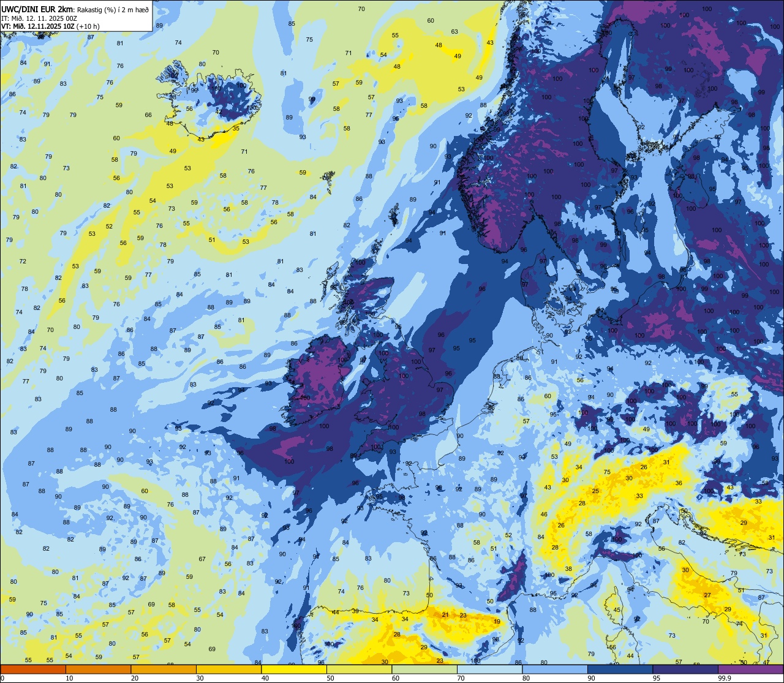This screenshot has height=683, width=784.
Task: Click the navy 95–99.9 legend segment
Action: click(x=685, y=669)
